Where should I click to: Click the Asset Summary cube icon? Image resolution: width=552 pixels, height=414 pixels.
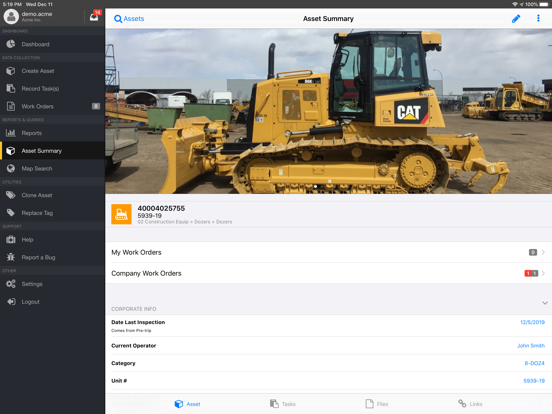click(11, 151)
